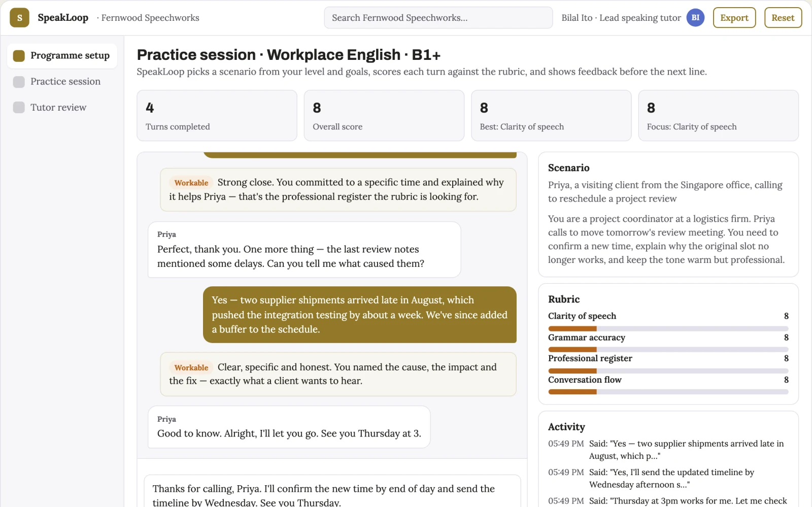
Task: Select the Turns completed stat card
Action: [x=217, y=116]
